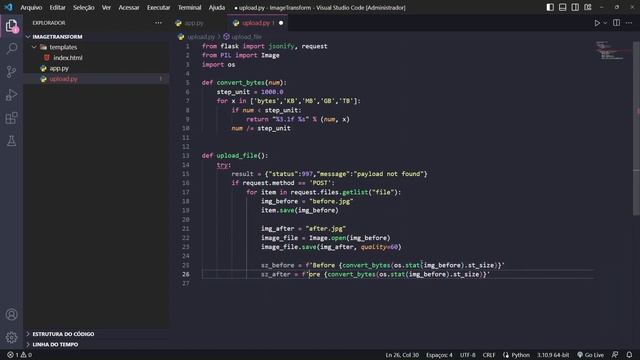Change the UTF-8 encoding setting
Screen dimensions: 640x360
click(x=467, y=355)
